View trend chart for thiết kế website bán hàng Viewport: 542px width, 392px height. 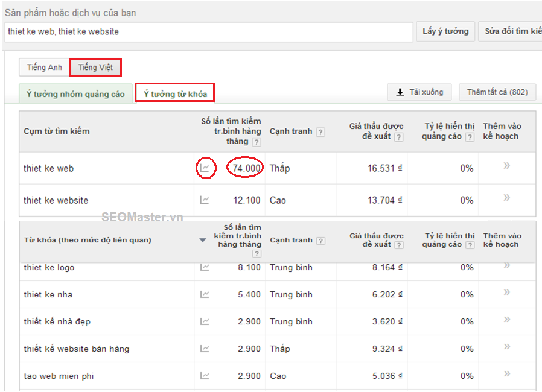click(x=205, y=349)
